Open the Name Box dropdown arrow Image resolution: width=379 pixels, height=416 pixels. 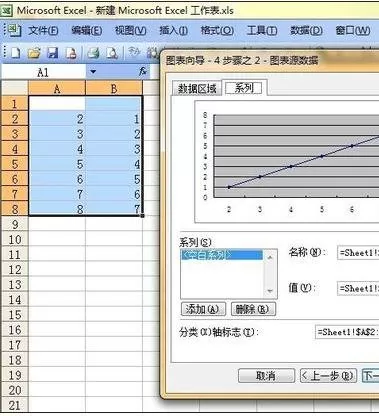pyautogui.click(x=93, y=72)
